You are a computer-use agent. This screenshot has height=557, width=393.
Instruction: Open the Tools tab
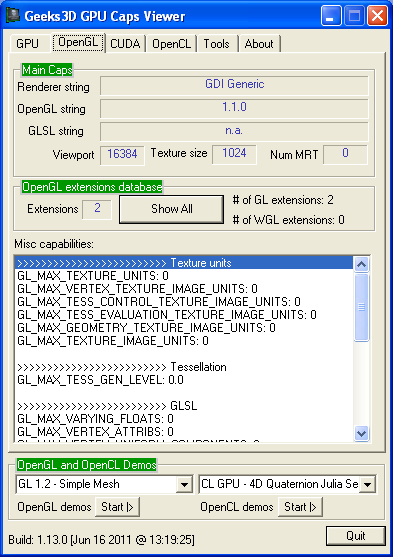(216, 44)
